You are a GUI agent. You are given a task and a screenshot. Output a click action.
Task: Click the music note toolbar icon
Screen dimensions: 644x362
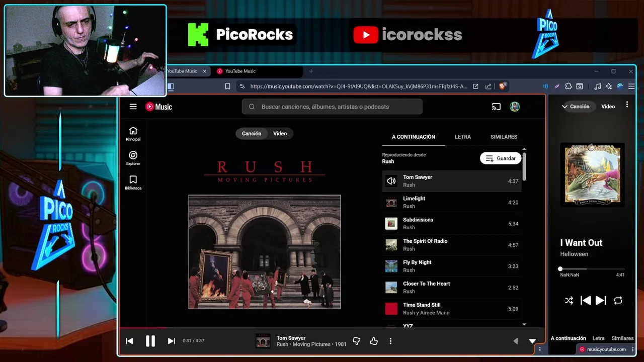click(x=598, y=86)
